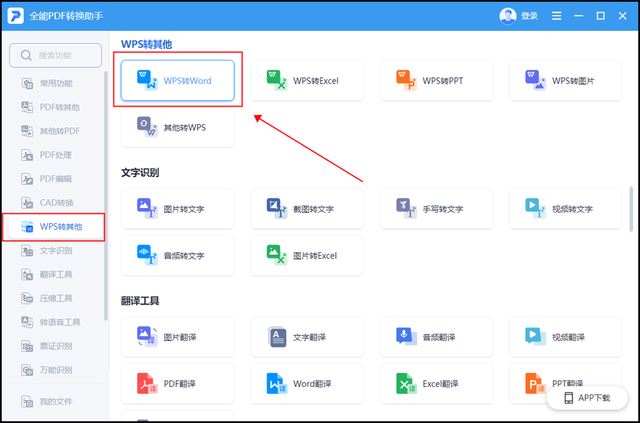Start the 文字翻译 text translation tool

(x=307, y=337)
